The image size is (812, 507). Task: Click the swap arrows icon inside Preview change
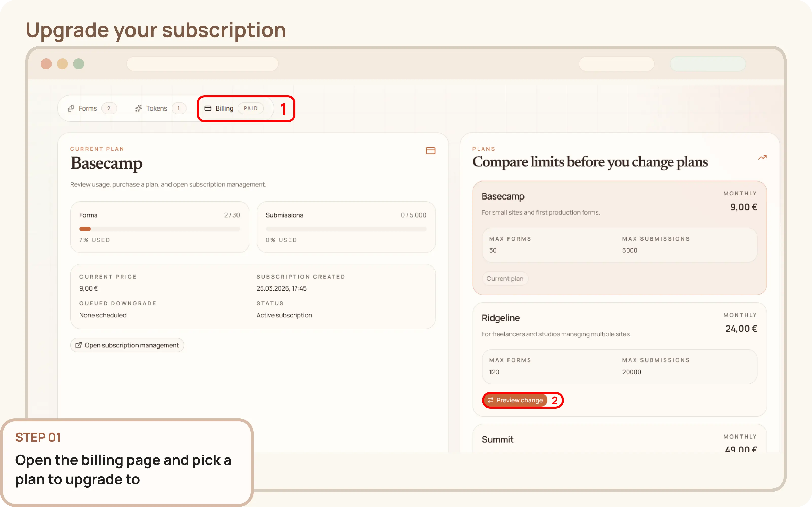pyautogui.click(x=491, y=400)
